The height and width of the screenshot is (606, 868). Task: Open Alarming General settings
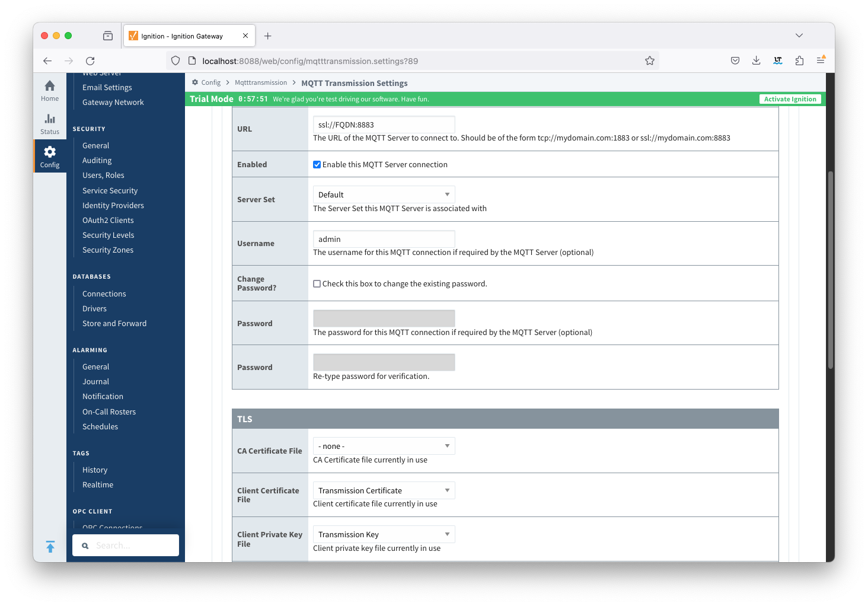click(96, 366)
